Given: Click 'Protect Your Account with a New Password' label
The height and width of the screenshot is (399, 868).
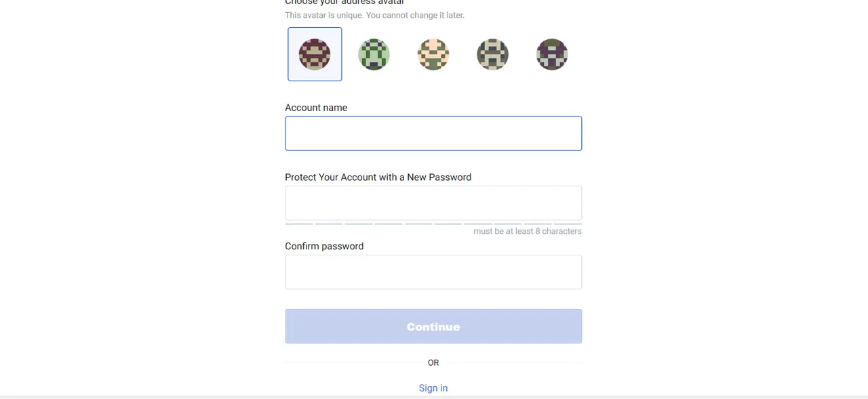Looking at the screenshot, I should (x=378, y=177).
